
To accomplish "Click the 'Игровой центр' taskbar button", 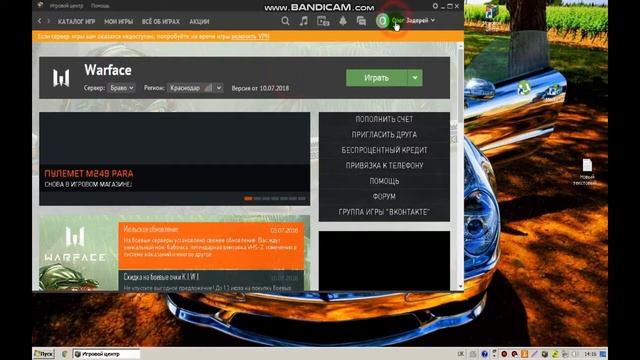I will pos(106,354).
